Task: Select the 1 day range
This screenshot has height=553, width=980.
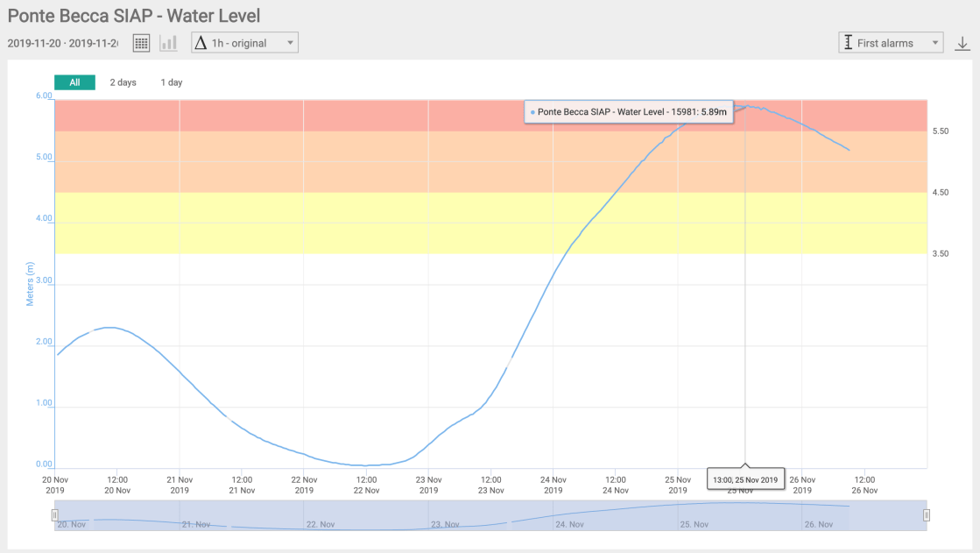Action: point(172,82)
